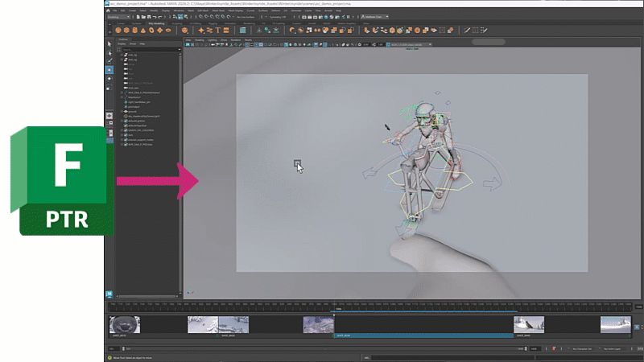The image size is (644, 362).
Task: Open the Mesh Tools menu
Action: click(218, 10)
